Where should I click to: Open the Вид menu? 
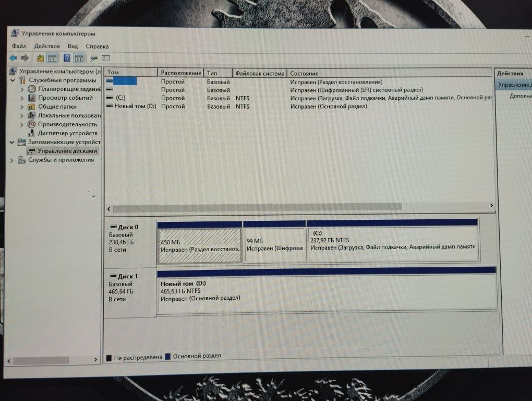click(72, 46)
